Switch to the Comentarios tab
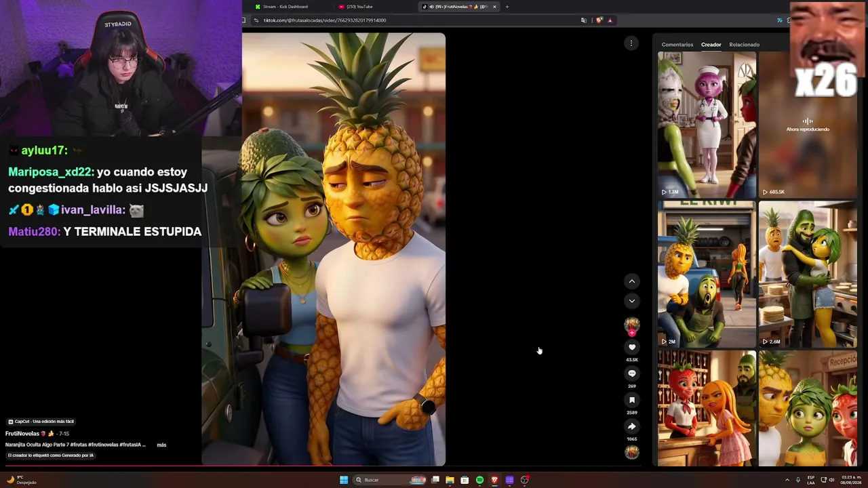 click(x=677, y=45)
